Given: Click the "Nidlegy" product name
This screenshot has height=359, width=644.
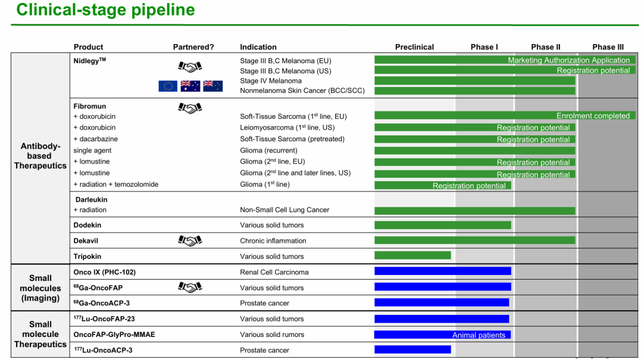Looking at the screenshot, I should click(x=89, y=60).
